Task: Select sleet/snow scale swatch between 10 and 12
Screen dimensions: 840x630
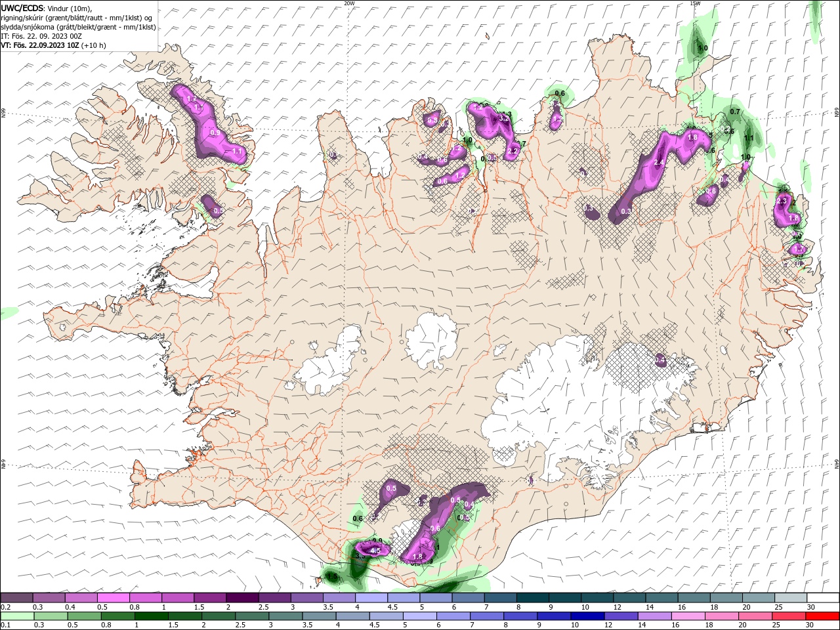Action: click(x=598, y=597)
